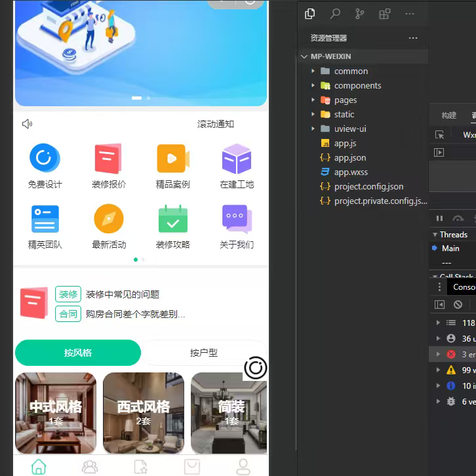This screenshot has height=476, width=476.
Task: Open the Explorer files icon
Action: (309, 14)
